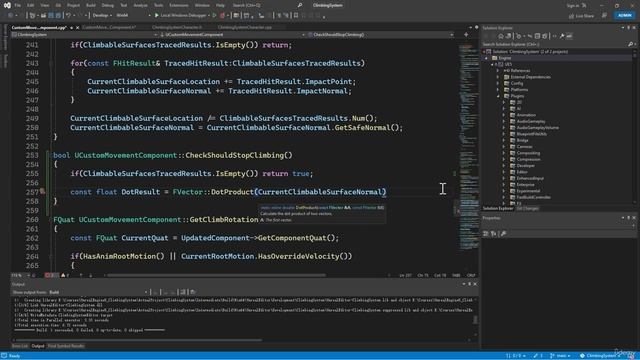Click the Undo toolbar icon

[x=69, y=16]
